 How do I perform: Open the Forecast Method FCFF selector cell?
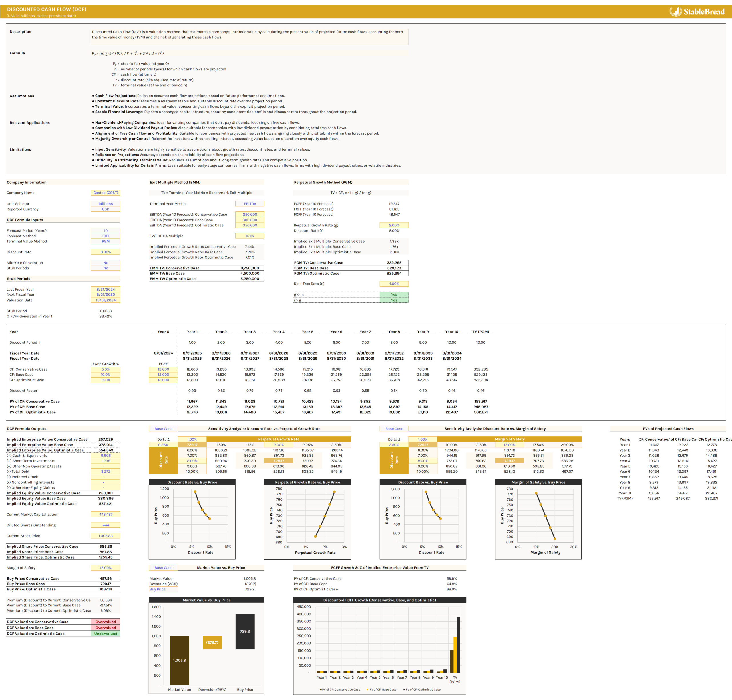point(106,236)
